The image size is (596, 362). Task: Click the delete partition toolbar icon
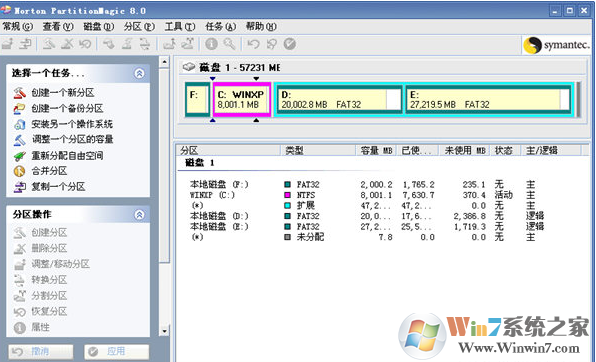click(67, 44)
